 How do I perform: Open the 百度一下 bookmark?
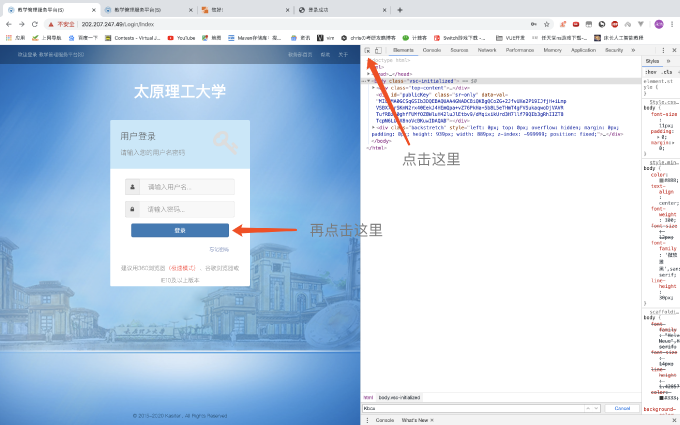point(83,38)
